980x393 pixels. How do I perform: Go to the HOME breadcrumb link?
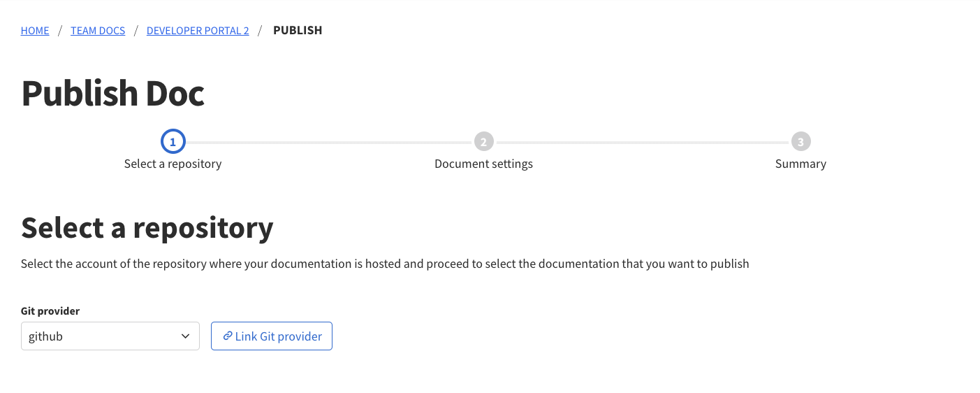coord(35,31)
